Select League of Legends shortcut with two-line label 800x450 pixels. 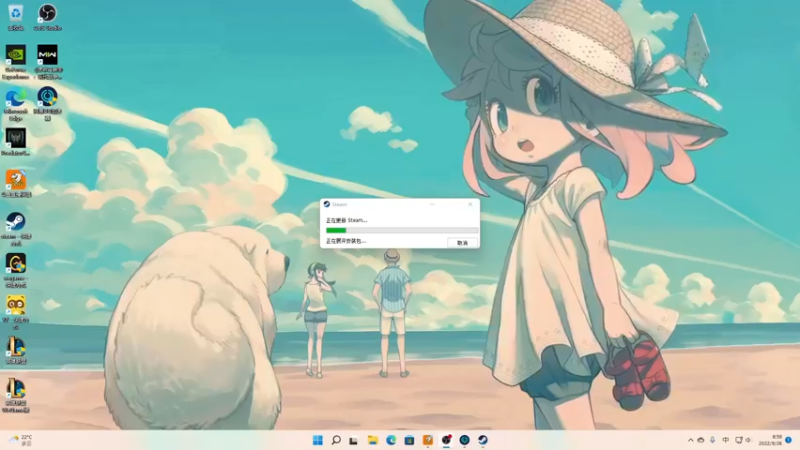[16, 396]
